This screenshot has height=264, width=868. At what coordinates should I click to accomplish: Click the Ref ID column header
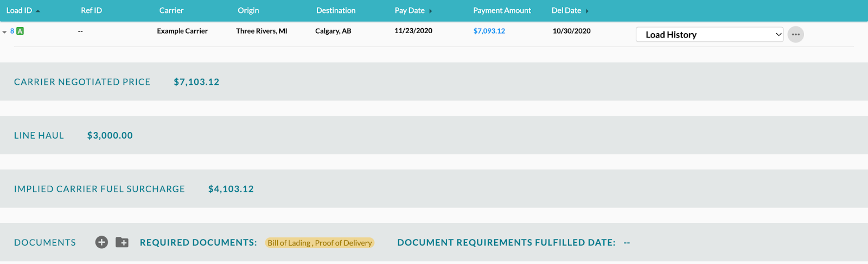91,10
